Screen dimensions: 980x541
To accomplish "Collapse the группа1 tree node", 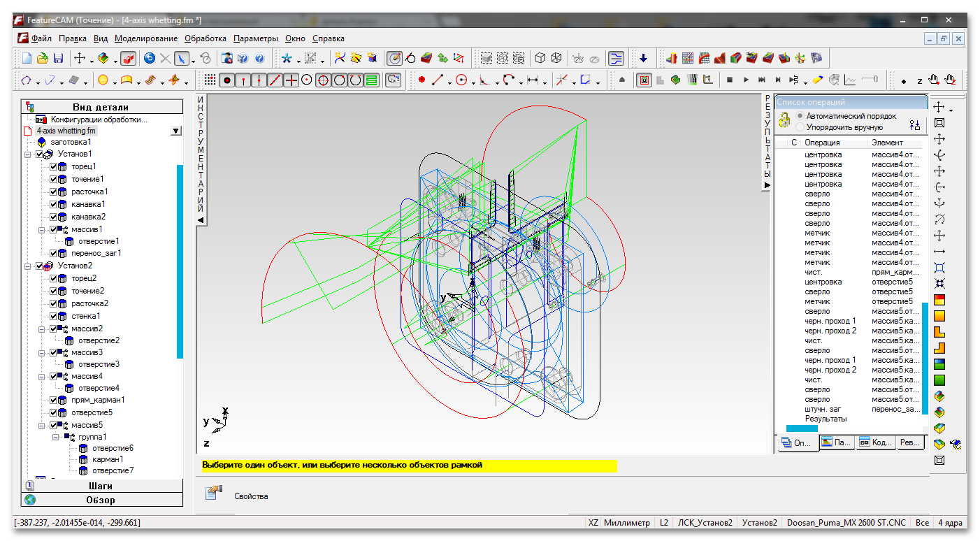I will coord(57,437).
